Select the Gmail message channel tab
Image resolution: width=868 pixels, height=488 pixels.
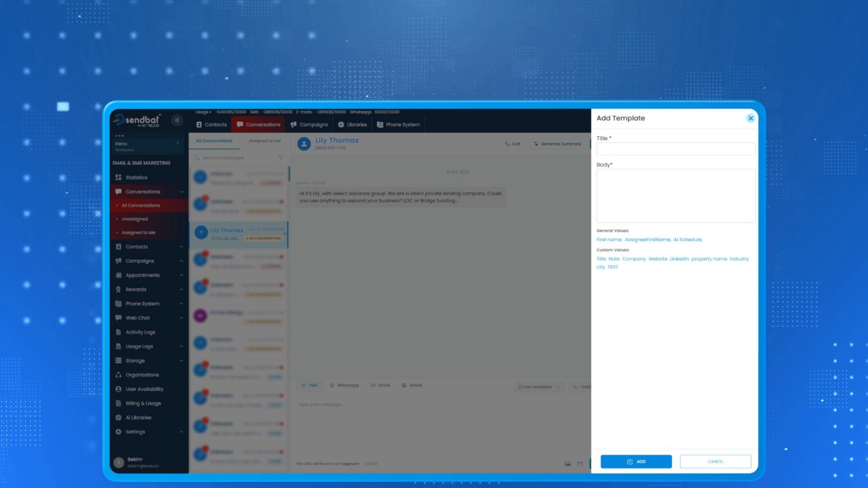coord(412,385)
